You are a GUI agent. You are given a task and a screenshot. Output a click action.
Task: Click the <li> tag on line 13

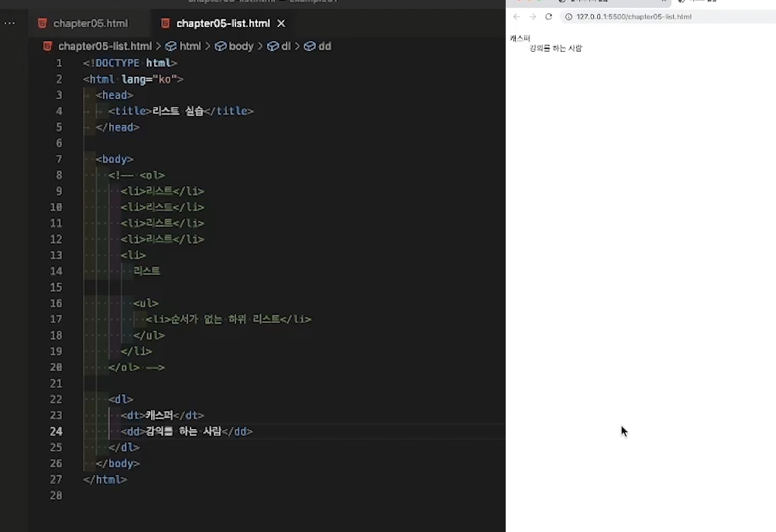(133, 255)
